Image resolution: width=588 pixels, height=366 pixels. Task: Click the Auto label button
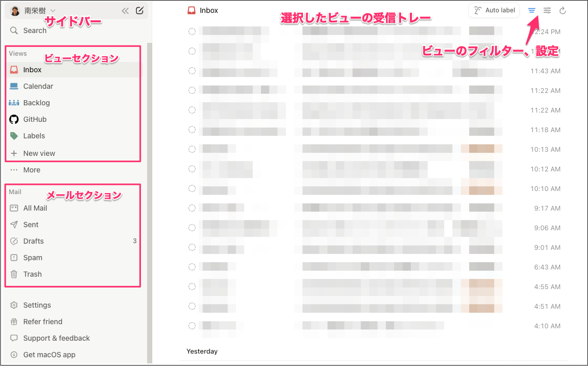(494, 10)
